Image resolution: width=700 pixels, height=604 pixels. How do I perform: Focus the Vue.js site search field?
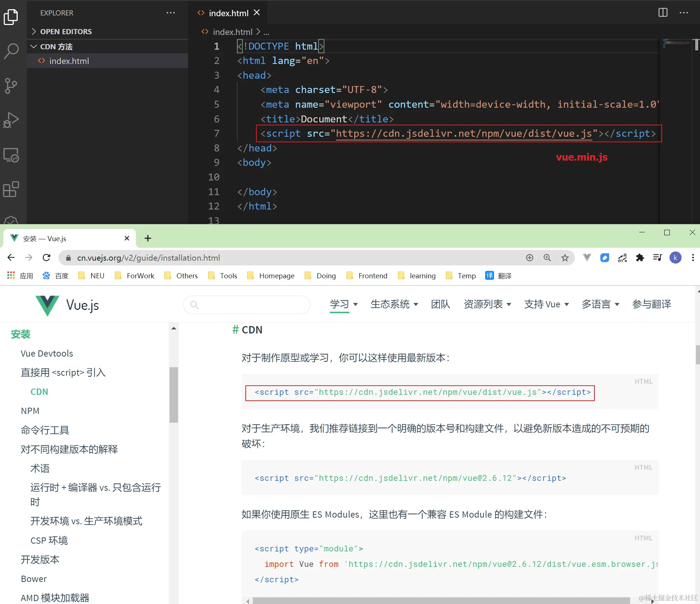click(x=246, y=305)
